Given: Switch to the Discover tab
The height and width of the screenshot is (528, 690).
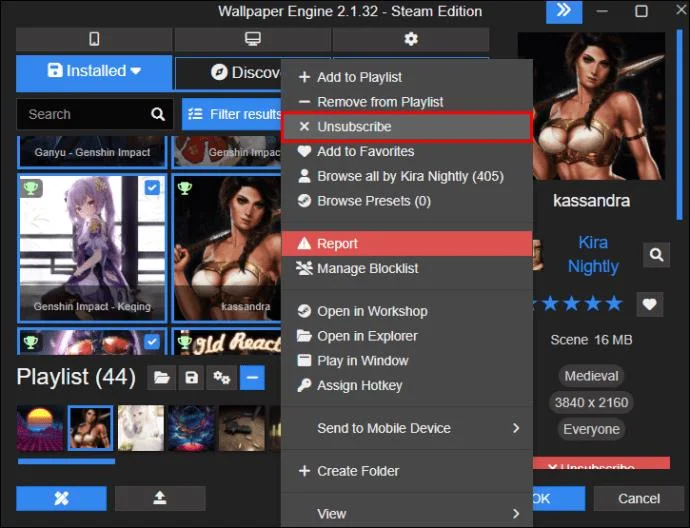Looking at the screenshot, I should pos(228,73).
